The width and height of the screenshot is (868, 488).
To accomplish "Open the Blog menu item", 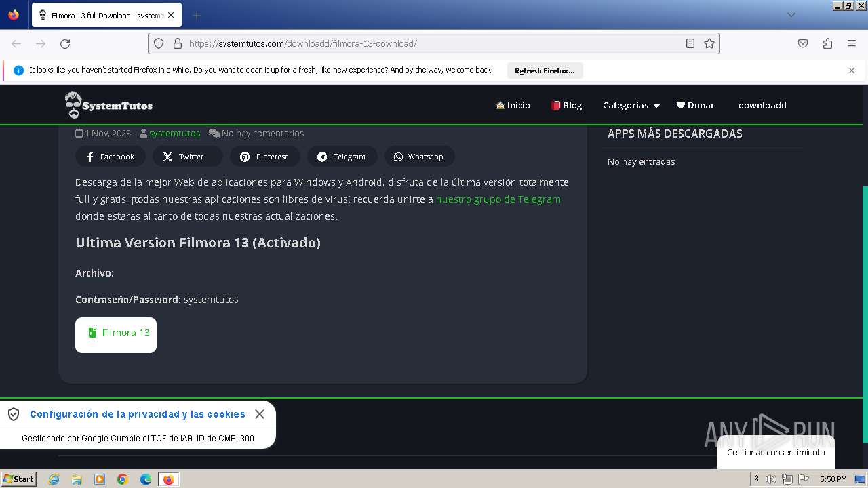I will (x=566, y=105).
